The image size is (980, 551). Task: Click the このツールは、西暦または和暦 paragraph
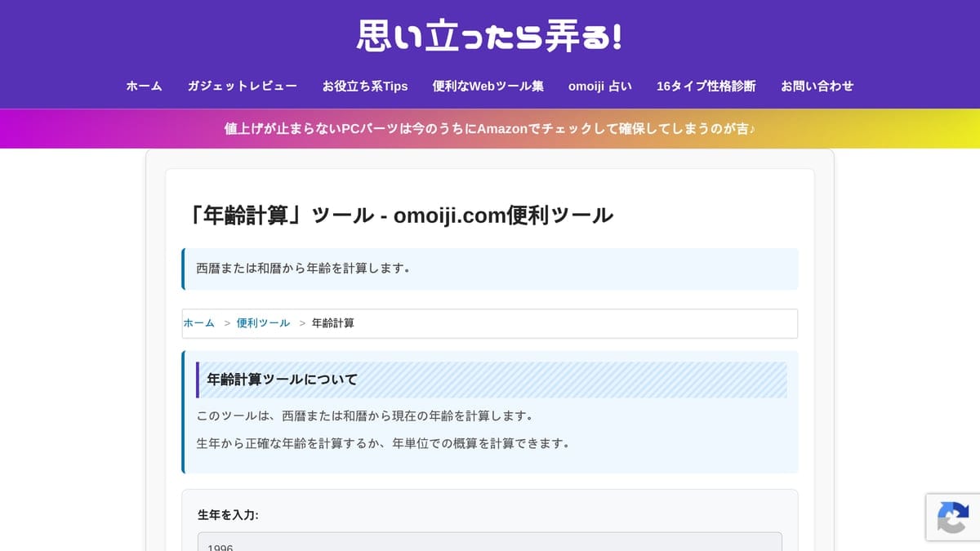tap(365, 416)
